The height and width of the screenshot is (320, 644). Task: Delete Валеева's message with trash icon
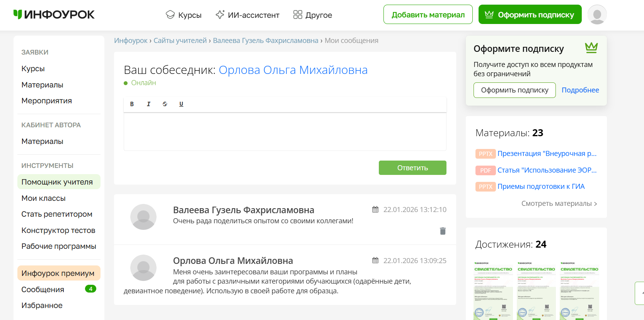[x=443, y=231]
